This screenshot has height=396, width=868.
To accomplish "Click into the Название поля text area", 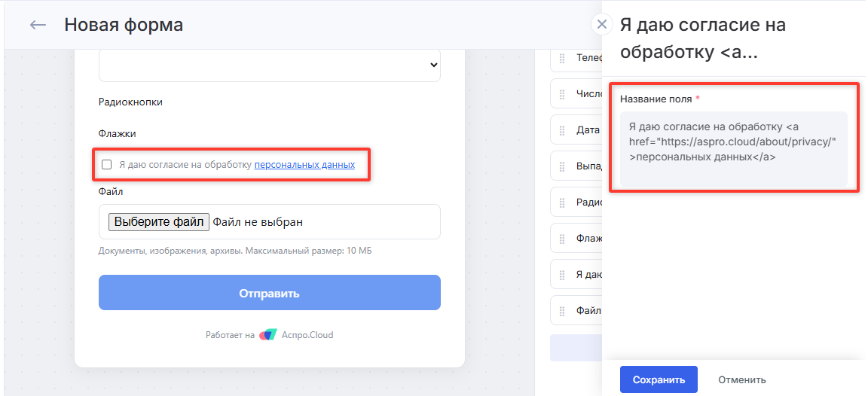I will 733,149.
